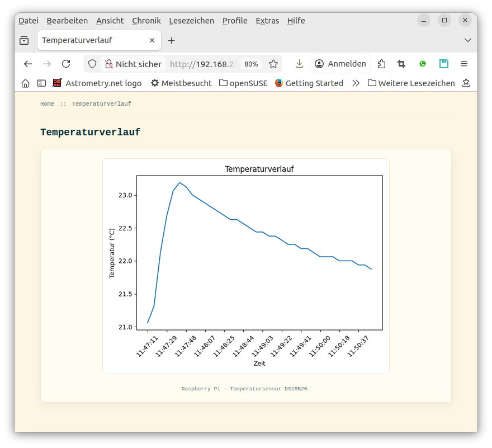Follow the Home breadcrumb link

47,104
